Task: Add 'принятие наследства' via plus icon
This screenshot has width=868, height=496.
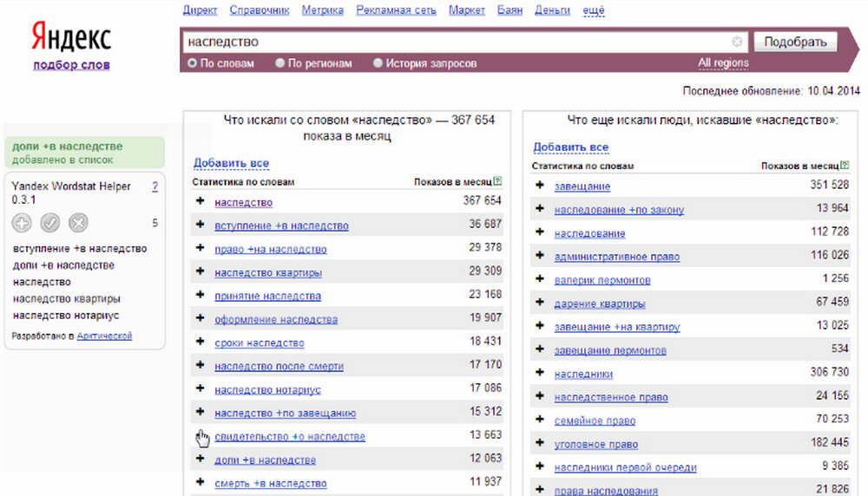Action: 201,295
